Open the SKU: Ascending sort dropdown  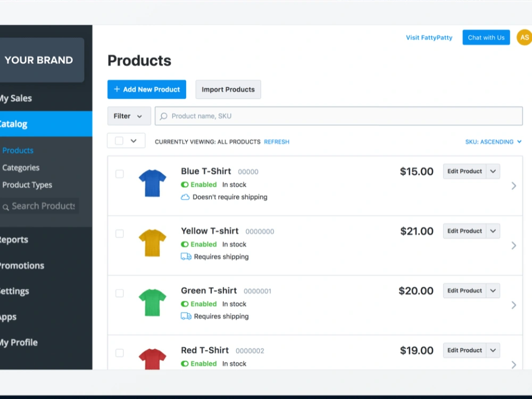pos(493,142)
